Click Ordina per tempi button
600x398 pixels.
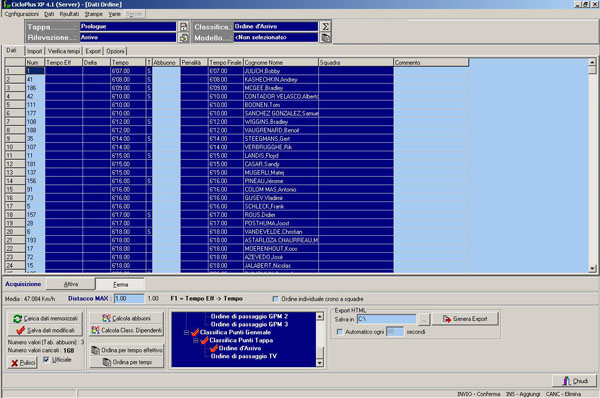pos(126,362)
